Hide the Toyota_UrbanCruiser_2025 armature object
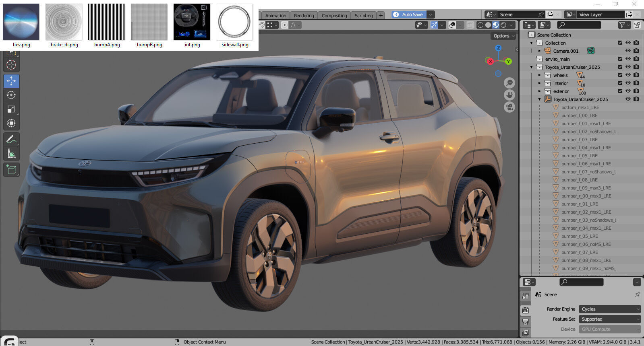The height and width of the screenshot is (346, 644). tap(628, 99)
